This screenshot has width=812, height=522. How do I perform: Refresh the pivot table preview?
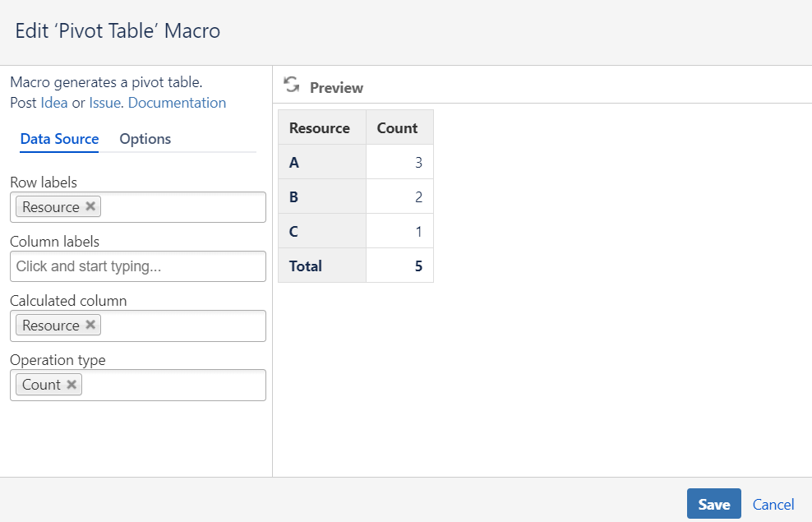[291, 85]
